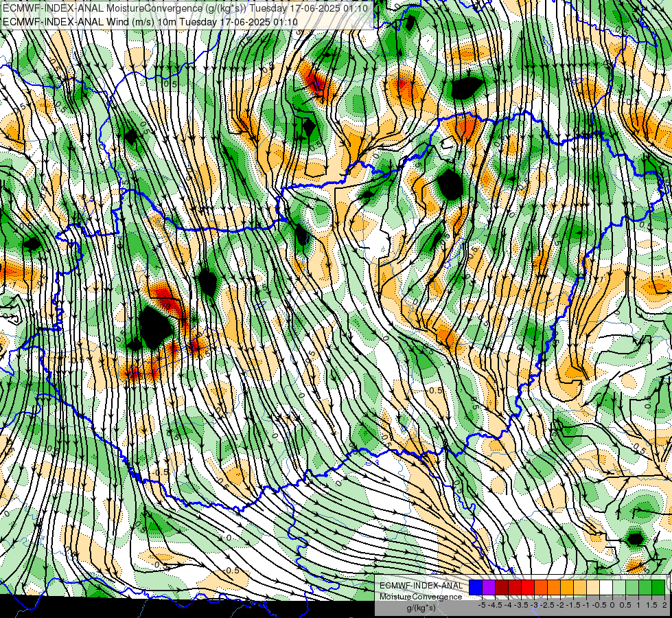The image size is (672, 618).
Task: Select the pale peach swatch between -1 and -0.5
Action: click(x=593, y=588)
